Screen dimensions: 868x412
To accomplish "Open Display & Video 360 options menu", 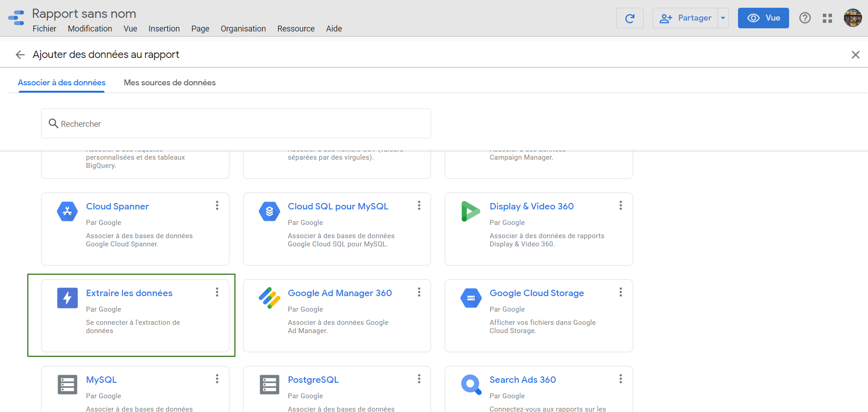I will tap(620, 205).
